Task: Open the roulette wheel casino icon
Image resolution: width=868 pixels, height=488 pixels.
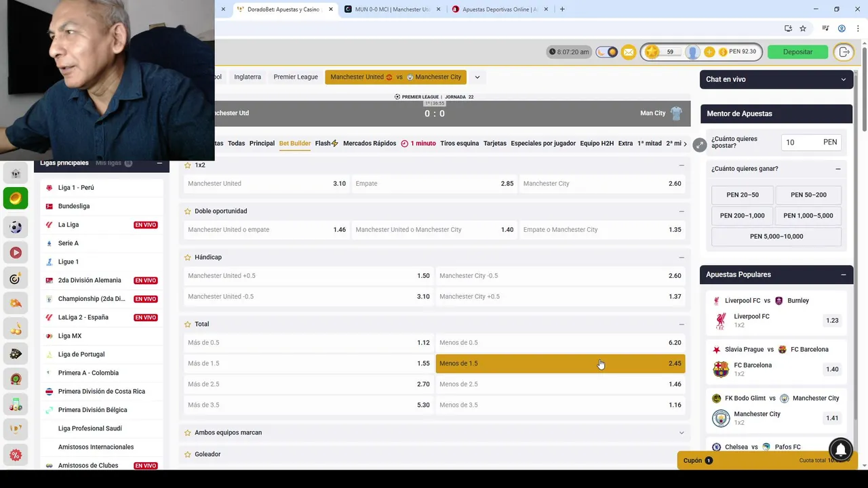Action: point(16,379)
